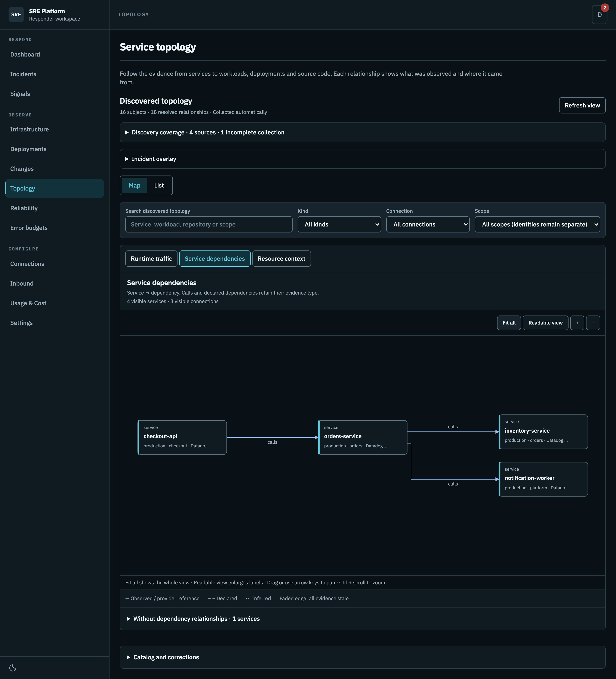Zoom in with the plus button
The width and height of the screenshot is (616, 679).
(577, 323)
